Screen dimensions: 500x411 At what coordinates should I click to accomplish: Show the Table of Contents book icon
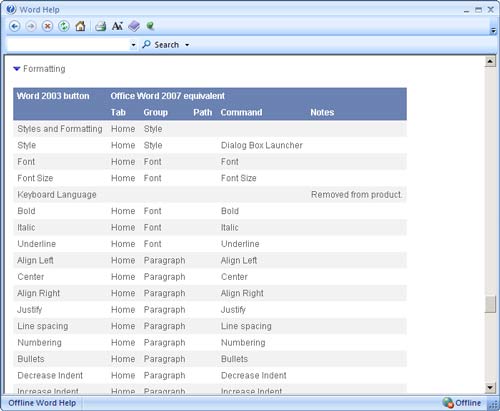tap(134, 26)
